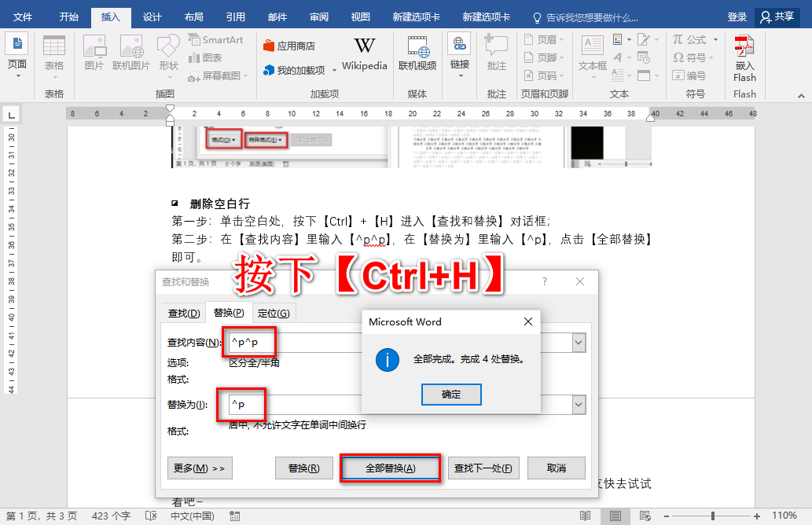
Task: Click the 图表 chart button
Action: [x=206, y=57]
